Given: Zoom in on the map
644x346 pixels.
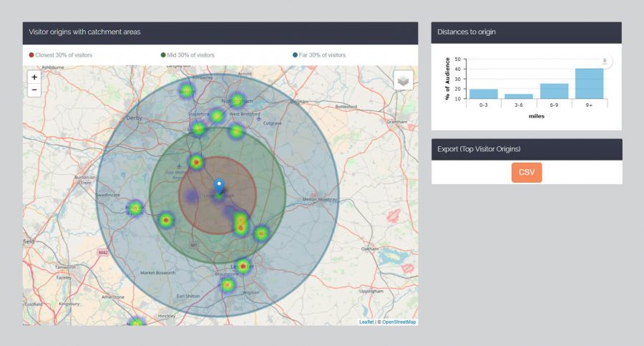Looking at the screenshot, I should [34, 77].
